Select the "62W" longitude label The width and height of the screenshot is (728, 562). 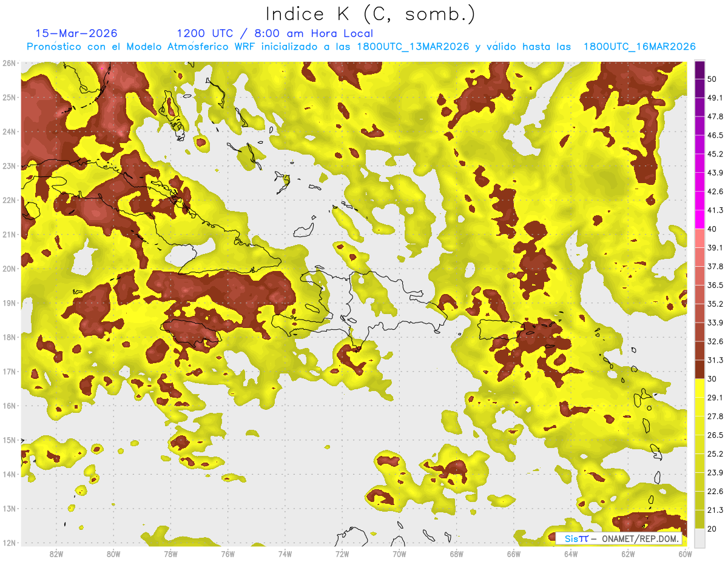pos(628,554)
